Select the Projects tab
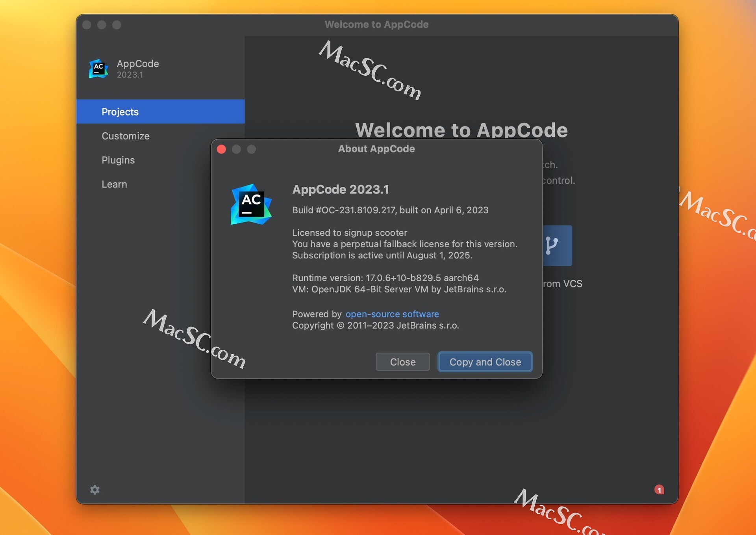 (160, 111)
